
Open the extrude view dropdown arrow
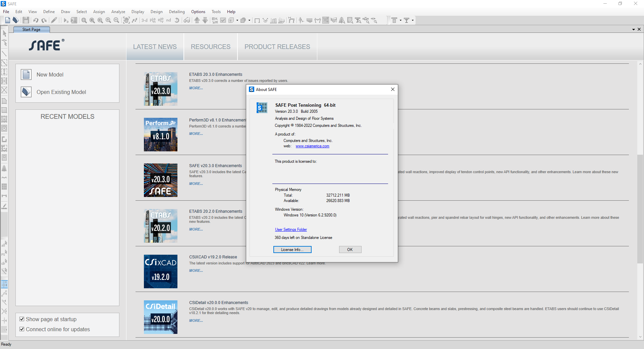(x=237, y=20)
